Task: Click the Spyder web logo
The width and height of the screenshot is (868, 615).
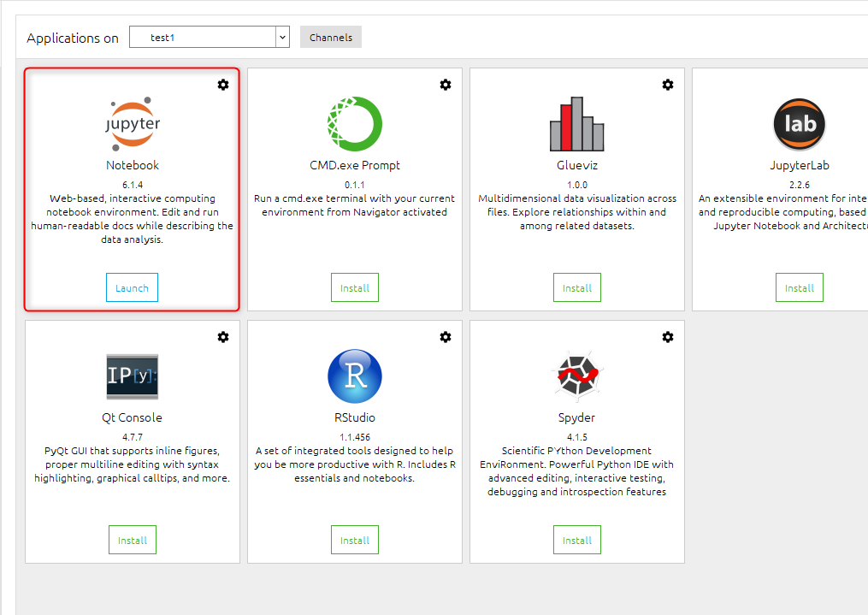Action: [577, 376]
